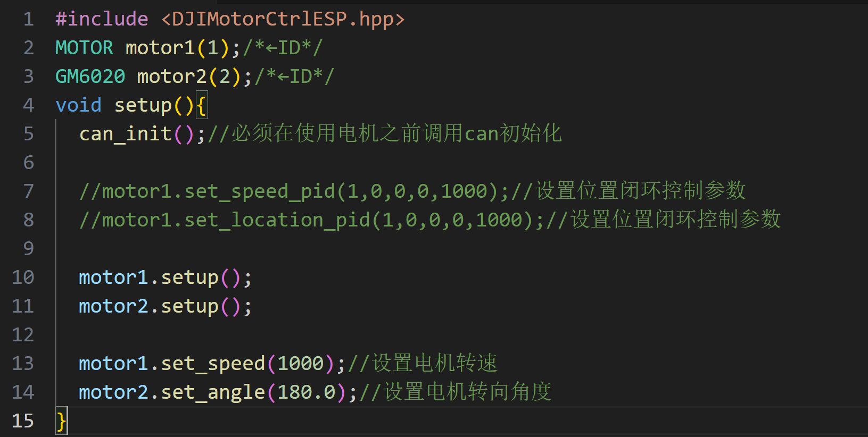Click the set_angle method on line 14
The image size is (868, 437).
(213, 392)
